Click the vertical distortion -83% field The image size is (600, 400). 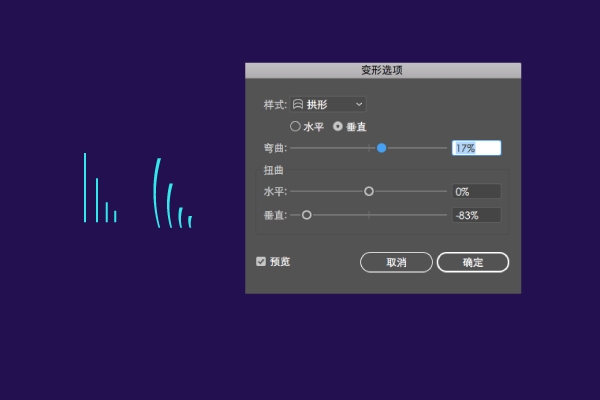(x=476, y=215)
